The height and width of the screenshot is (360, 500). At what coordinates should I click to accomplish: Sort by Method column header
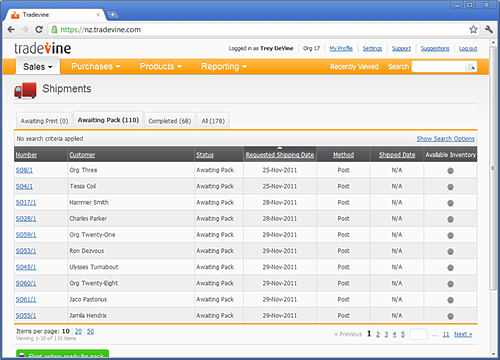point(343,155)
